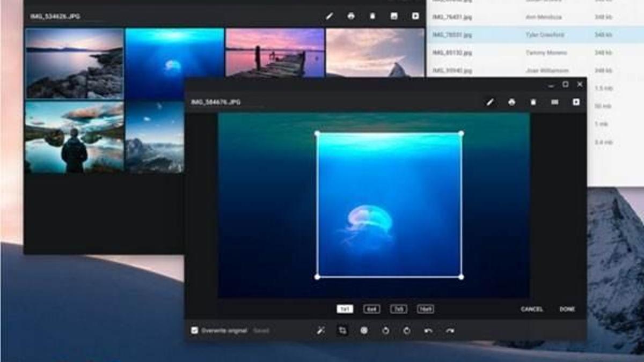The image size is (644, 362).
Task: Select the Ann Mendoza file row
Action: pos(535,17)
